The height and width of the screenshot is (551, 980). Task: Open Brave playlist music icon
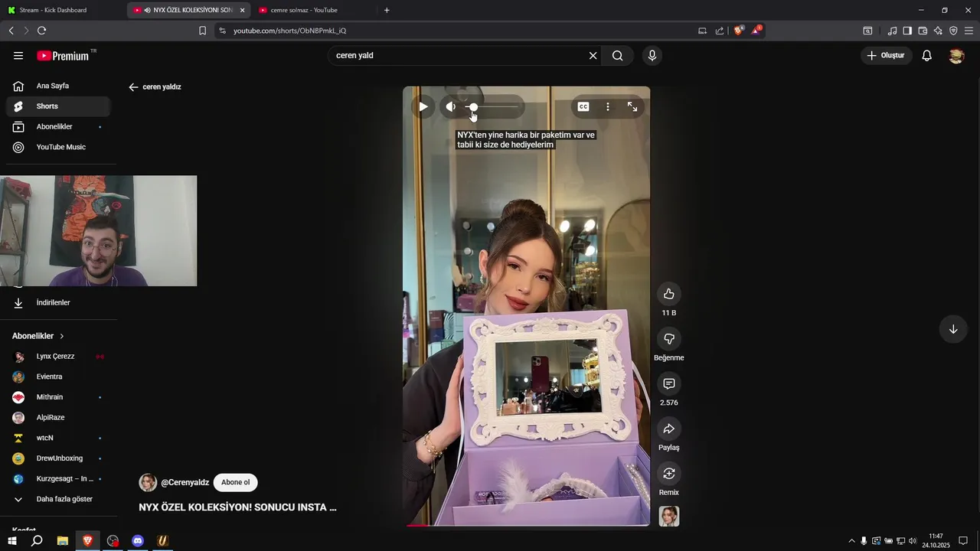coord(892,31)
